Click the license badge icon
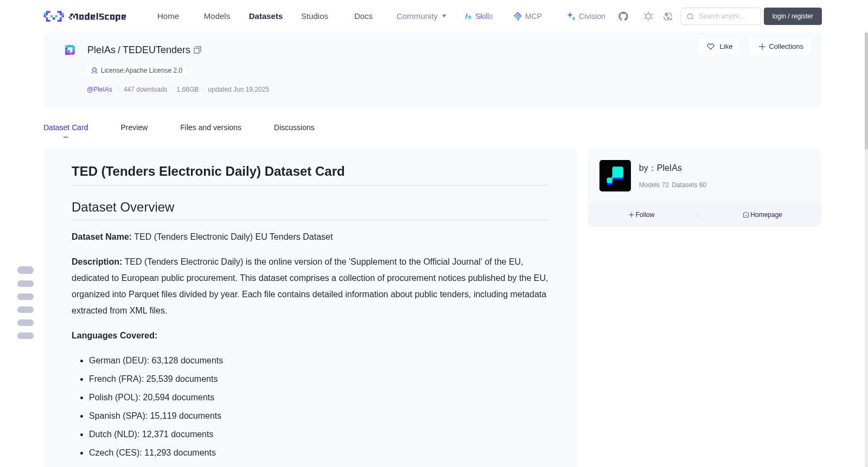Image resolution: width=868 pixels, height=467 pixels. (x=94, y=71)
